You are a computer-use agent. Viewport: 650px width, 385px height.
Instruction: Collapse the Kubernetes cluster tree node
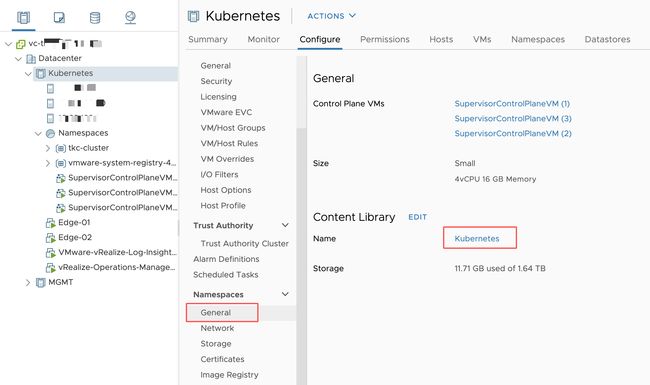(x=28, y=74)
